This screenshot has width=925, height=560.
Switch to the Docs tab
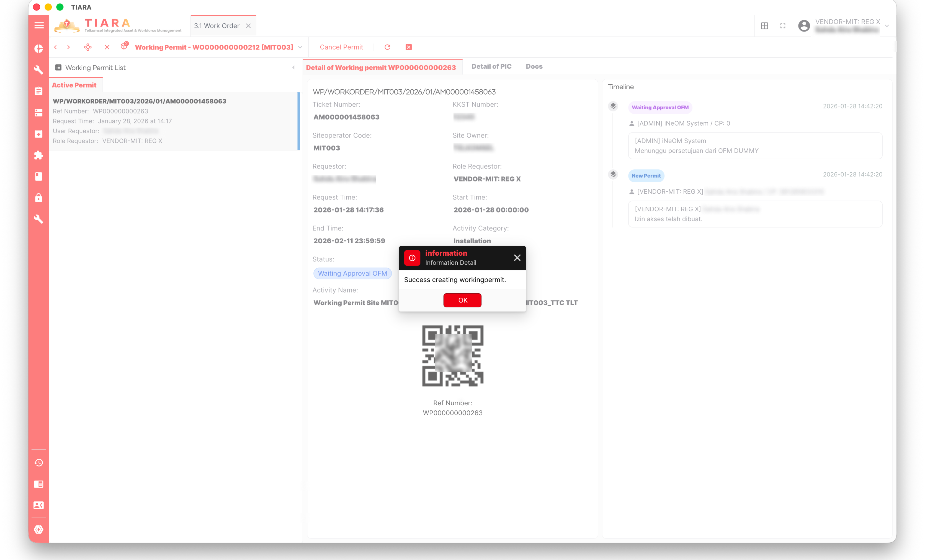tap(534, 66)
